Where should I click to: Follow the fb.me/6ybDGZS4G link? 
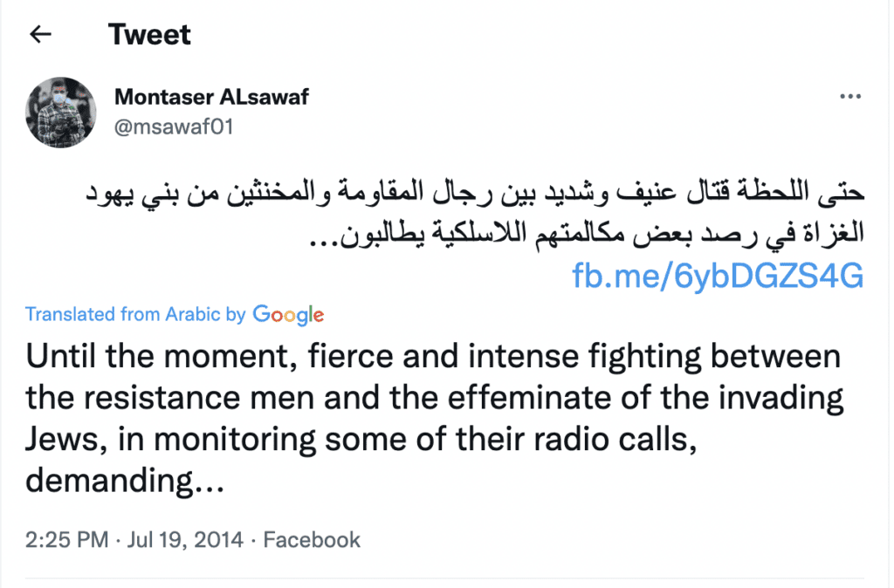[718, 276]
